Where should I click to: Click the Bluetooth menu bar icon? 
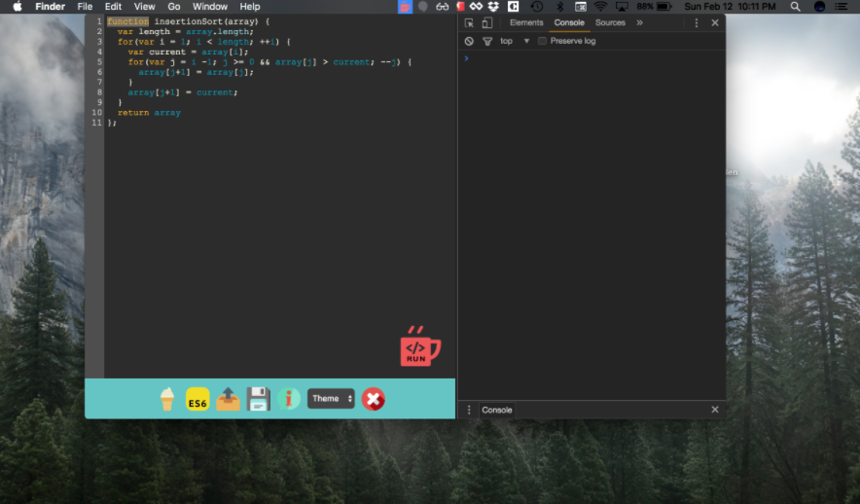coord(559,7)
